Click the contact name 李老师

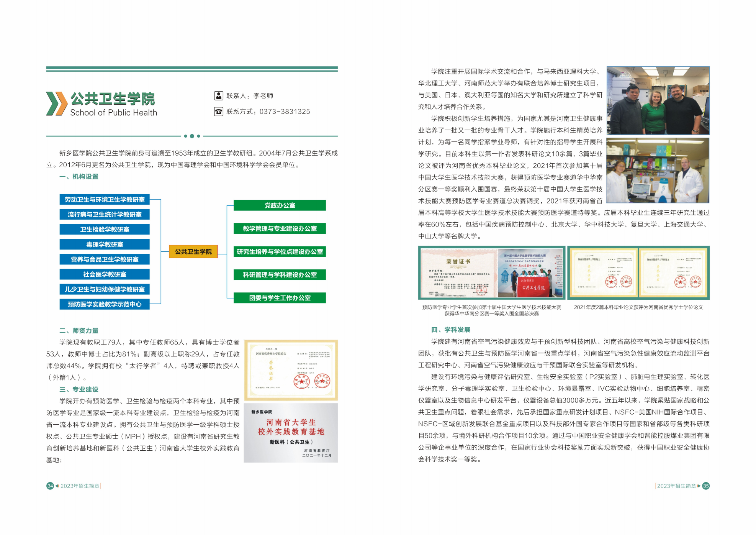click(x=263, y=96)
